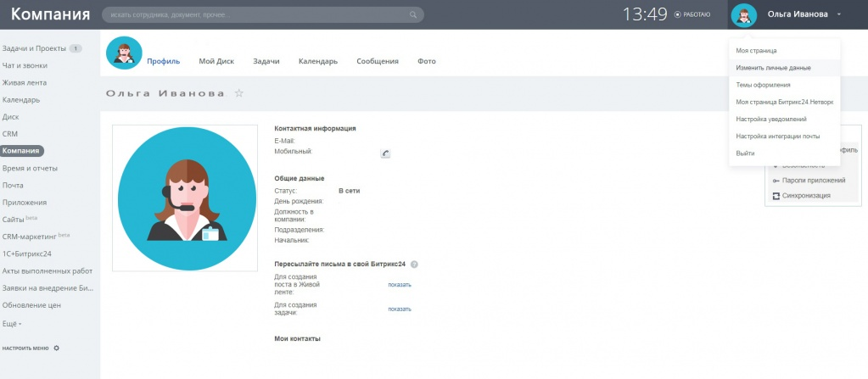Image resolution: width=868 pixels, height=379 pixels.
Task: Open CRM section
Action: point(9,134)
